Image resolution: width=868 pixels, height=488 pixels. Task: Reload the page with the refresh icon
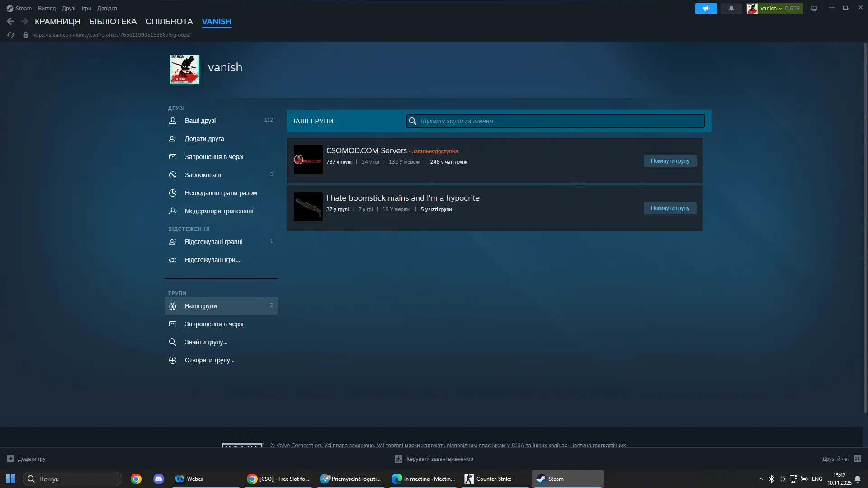(x=11, y=35)
